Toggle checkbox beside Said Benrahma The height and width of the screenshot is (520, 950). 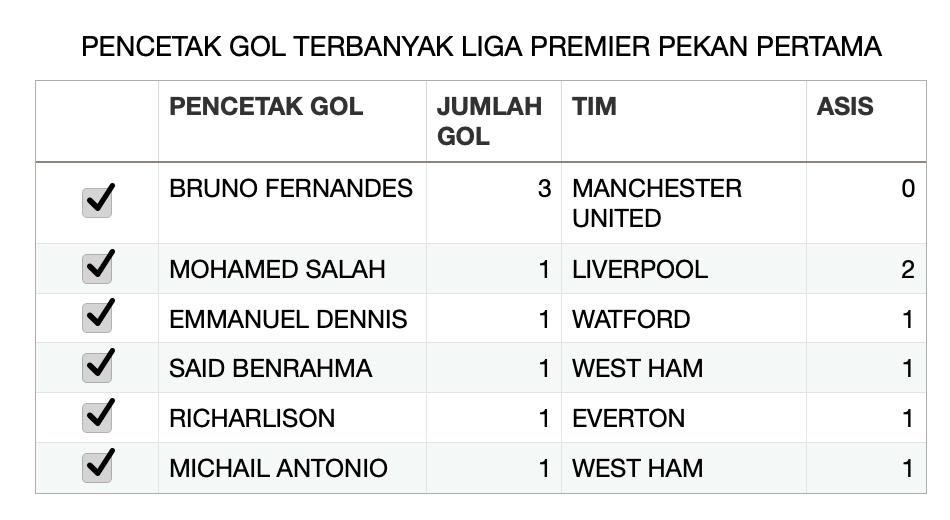[97, 367]
